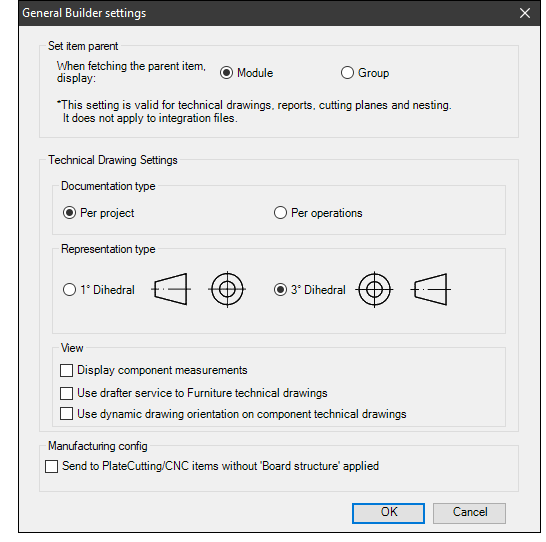Enable dynamic drawing orientation checkbox
546x542 pixels.
(67, 414)
